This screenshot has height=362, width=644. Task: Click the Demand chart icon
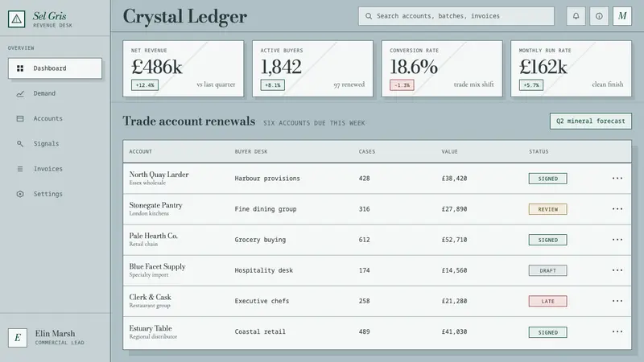pyautogui.click(x=20, y=93)
